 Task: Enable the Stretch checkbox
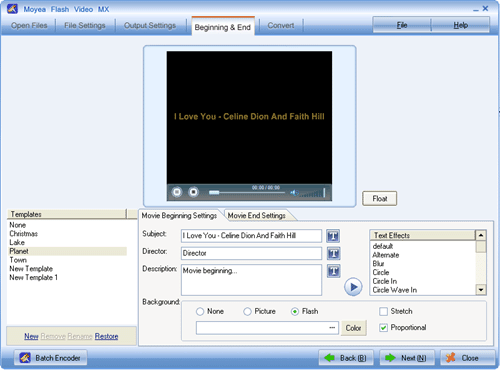383,312
